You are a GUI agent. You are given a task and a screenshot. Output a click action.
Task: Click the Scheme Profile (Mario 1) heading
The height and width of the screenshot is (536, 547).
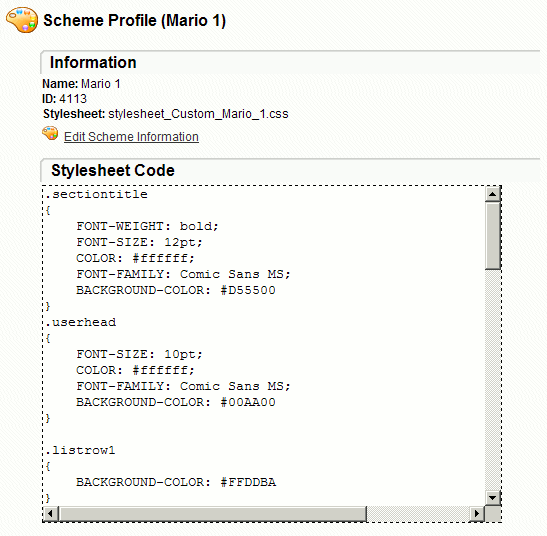point(134,20)
